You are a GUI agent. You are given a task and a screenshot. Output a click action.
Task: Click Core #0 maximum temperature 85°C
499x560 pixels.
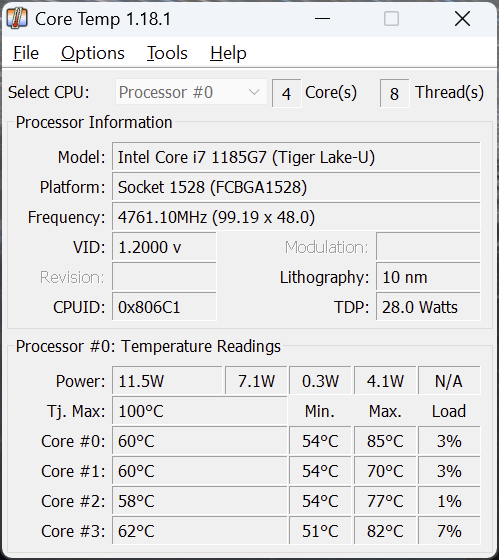(385, 441)
